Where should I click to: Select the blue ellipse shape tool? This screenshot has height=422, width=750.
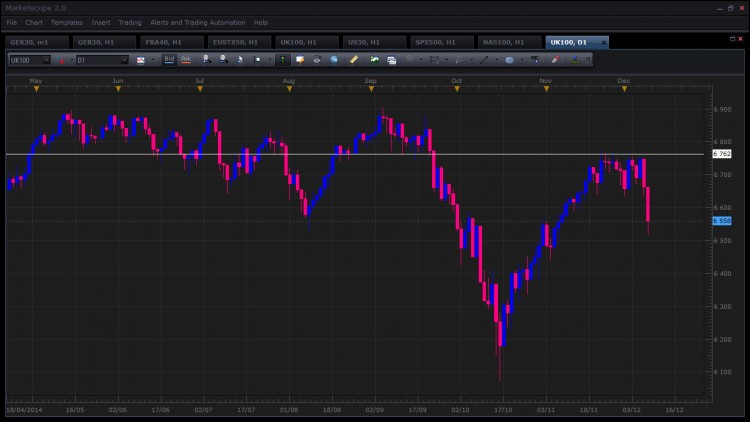point(509,60)
